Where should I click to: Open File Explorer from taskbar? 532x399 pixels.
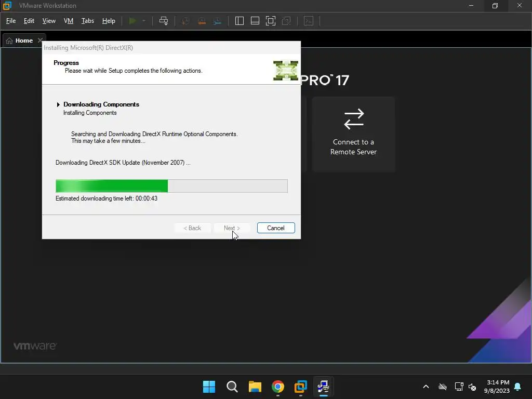[255, 387]
